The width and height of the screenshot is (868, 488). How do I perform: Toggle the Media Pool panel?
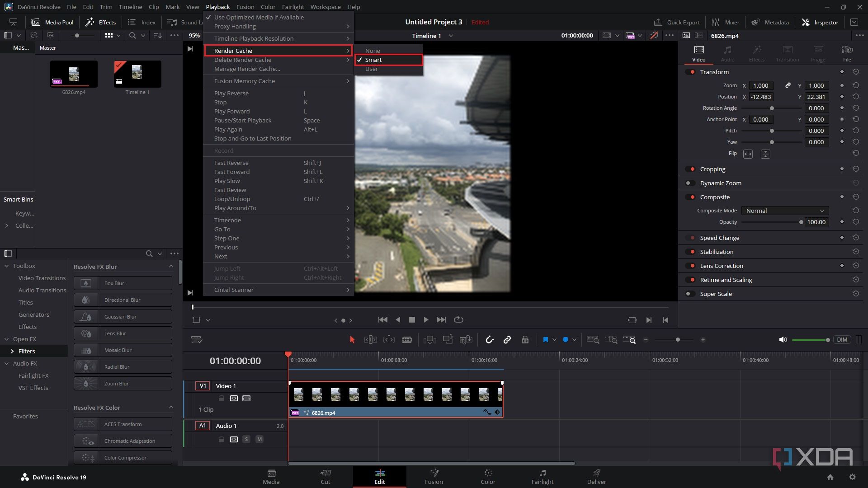52,22
